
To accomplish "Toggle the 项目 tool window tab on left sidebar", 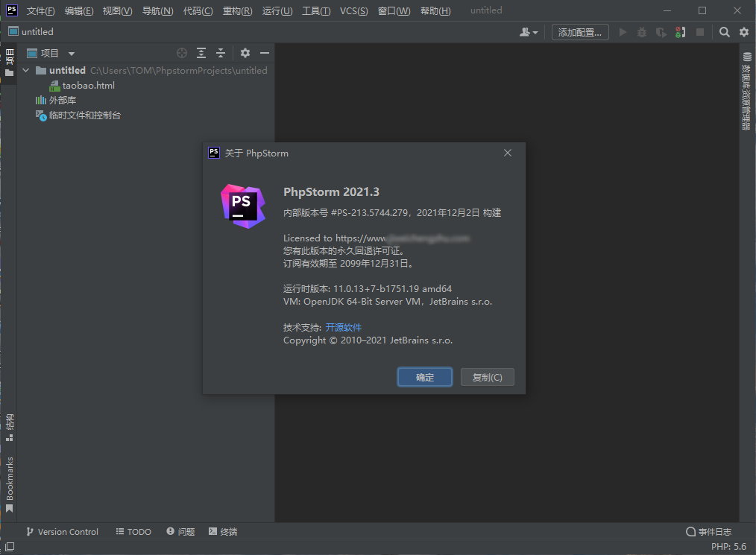I will tap(9, 63).
